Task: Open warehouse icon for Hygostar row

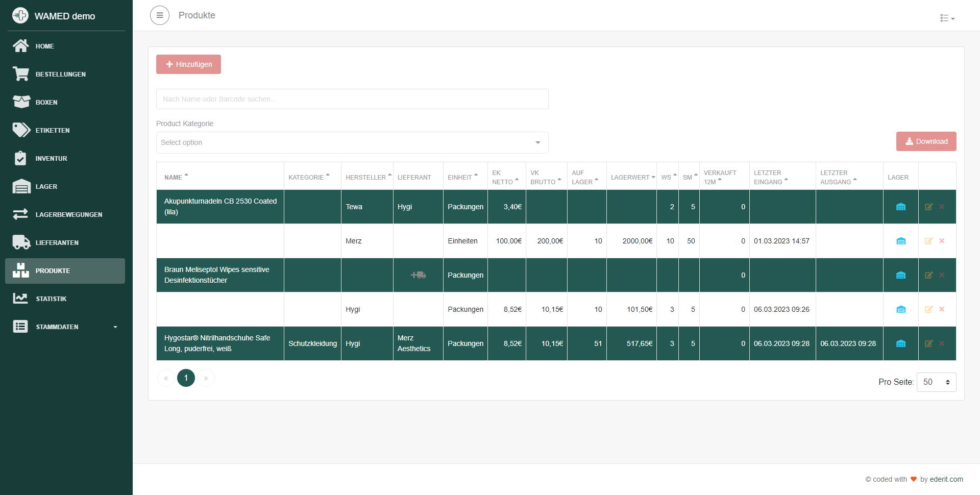Action: pyautogui.click(x=901, y=343)
